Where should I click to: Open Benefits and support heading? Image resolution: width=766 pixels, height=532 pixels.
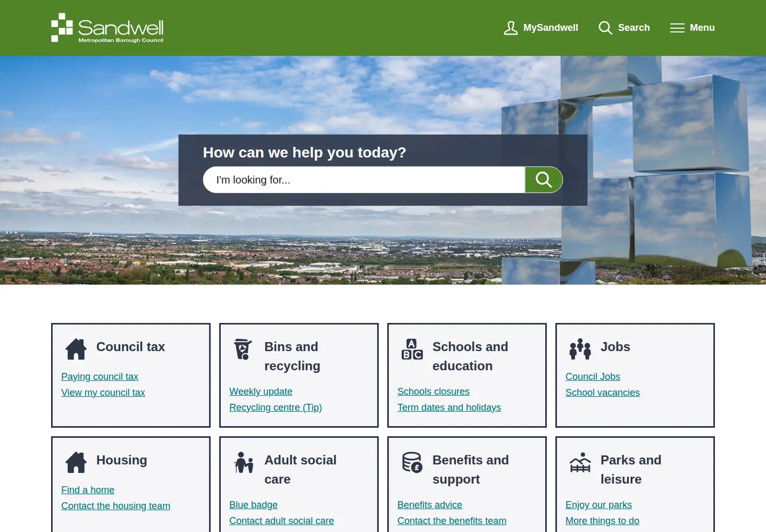click(471, 470)
